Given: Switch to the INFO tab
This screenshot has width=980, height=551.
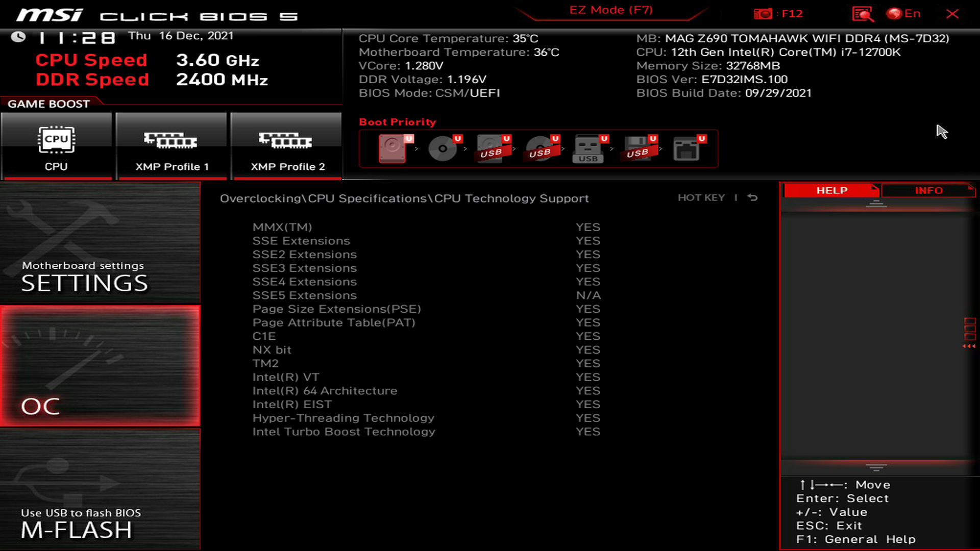Looking at the screenshot, I should [928, 190].
